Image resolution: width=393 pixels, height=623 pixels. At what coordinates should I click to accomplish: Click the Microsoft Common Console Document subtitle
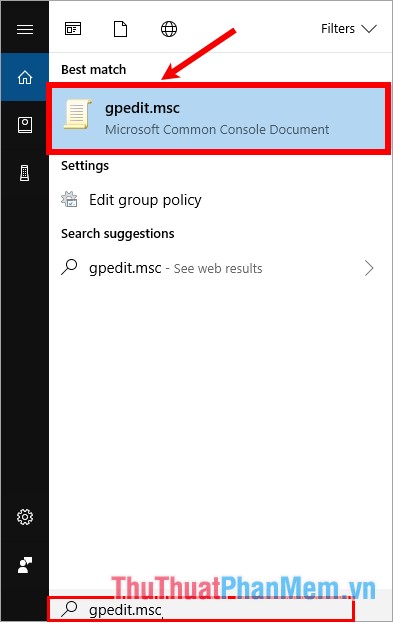pos(217,130)
